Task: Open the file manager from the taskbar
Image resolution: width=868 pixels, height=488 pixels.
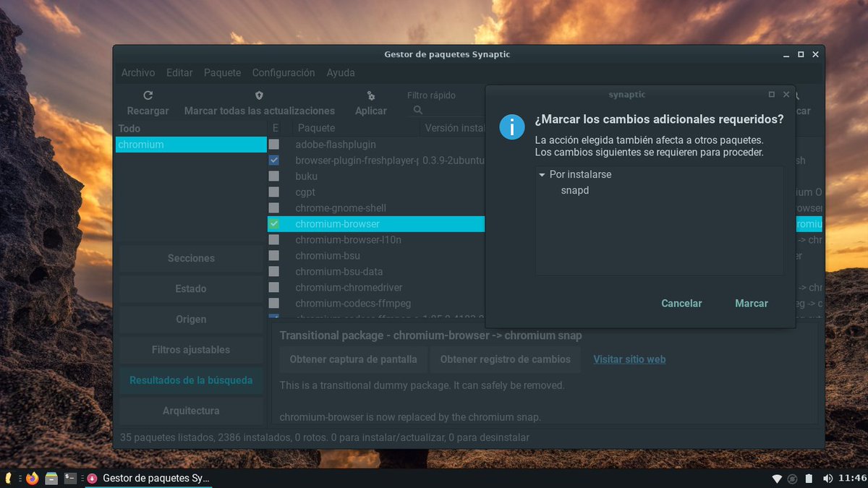Action: [x=51, y=479]
